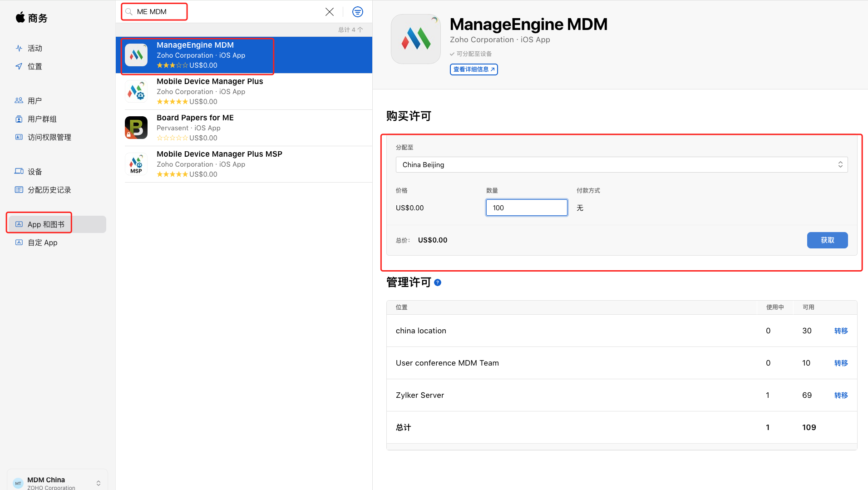Click 转移 for china location
The image size is (868, 490).
coord(841,331)
